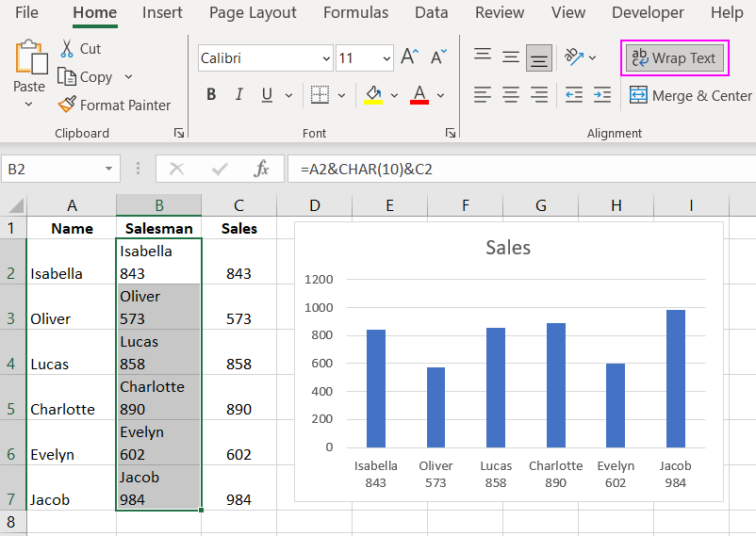
Task: Click the Merge & Center button
Action: point(691,95)
